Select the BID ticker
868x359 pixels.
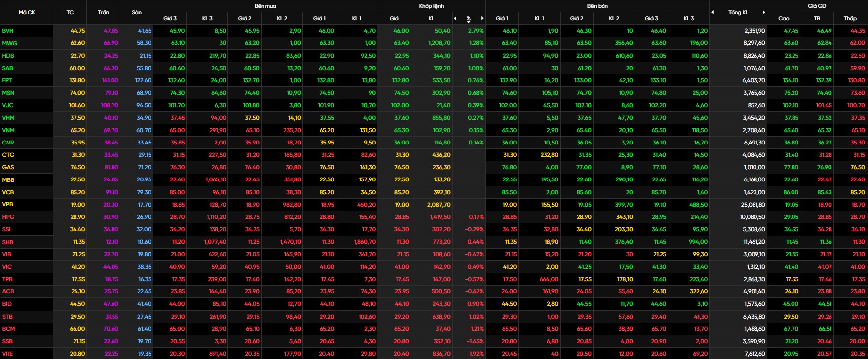click(x=7, y=304)
